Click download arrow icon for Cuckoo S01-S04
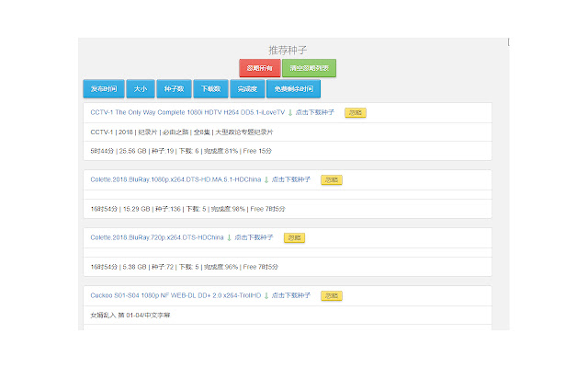Screen dimensions: 588x368 click(266, 296)
